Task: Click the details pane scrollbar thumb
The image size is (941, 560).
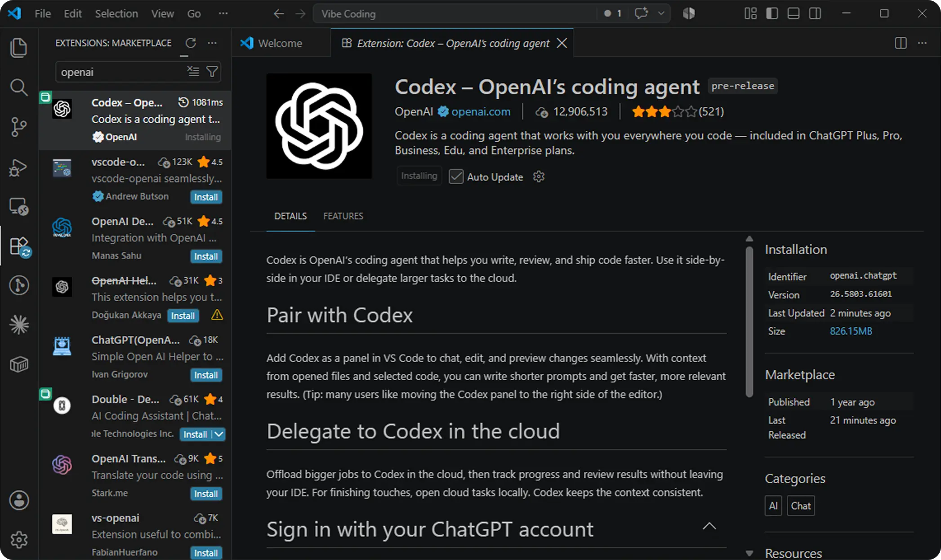Action: [x=749, y=322]
